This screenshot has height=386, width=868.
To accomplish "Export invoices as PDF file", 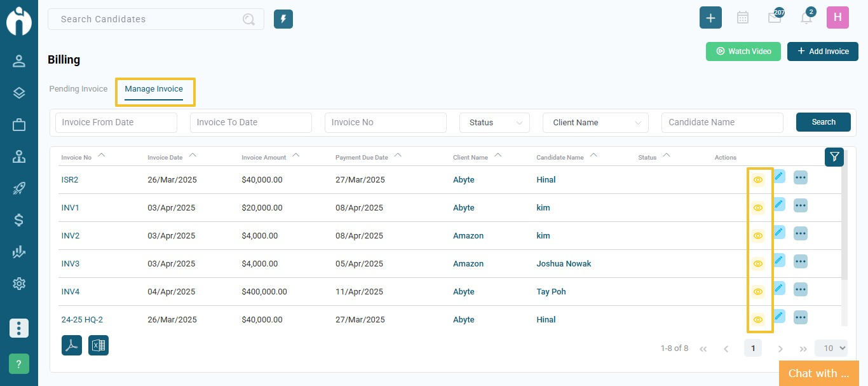I will (72, 345).
